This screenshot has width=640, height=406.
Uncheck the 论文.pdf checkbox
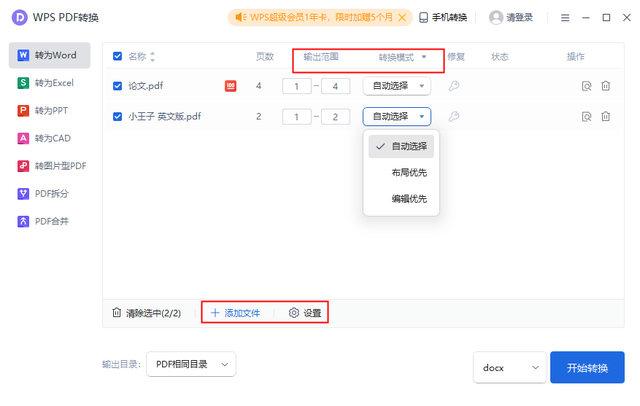coord(118,86)
